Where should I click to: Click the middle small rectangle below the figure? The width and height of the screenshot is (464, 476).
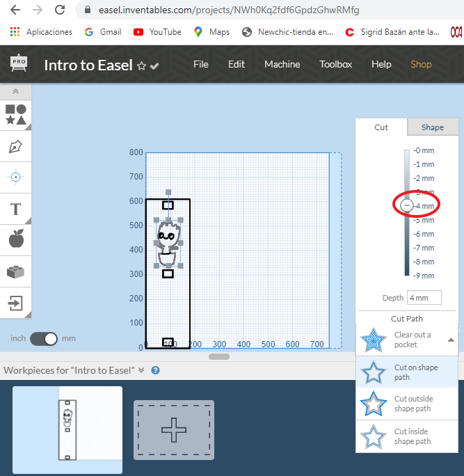(x=168, y=273)
